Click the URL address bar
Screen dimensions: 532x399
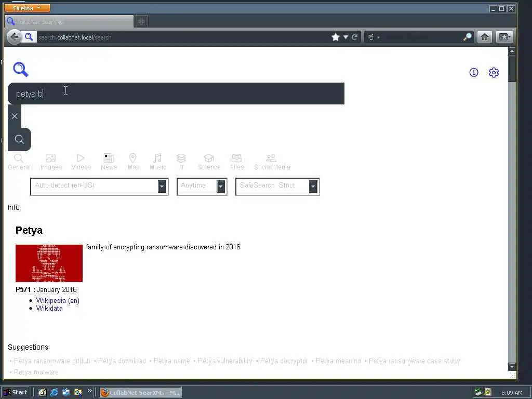point(183,37)
